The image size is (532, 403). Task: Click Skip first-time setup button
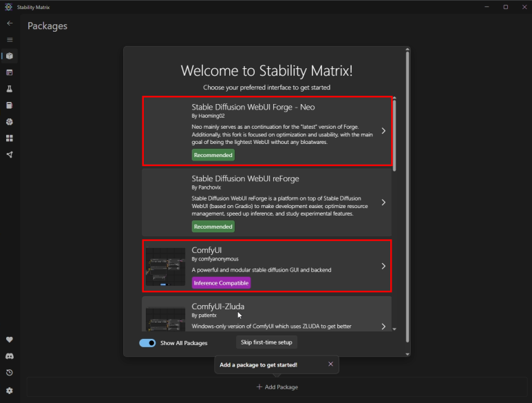pos(266,342)
